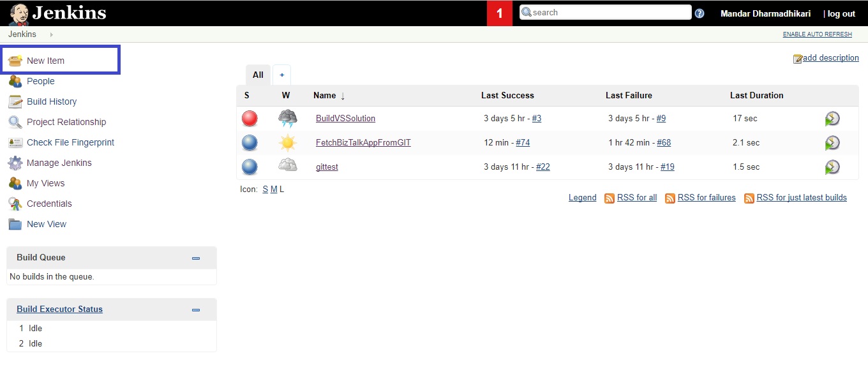
Task: Click the Check File Fingerprint icon
Action: pos(15,142)
